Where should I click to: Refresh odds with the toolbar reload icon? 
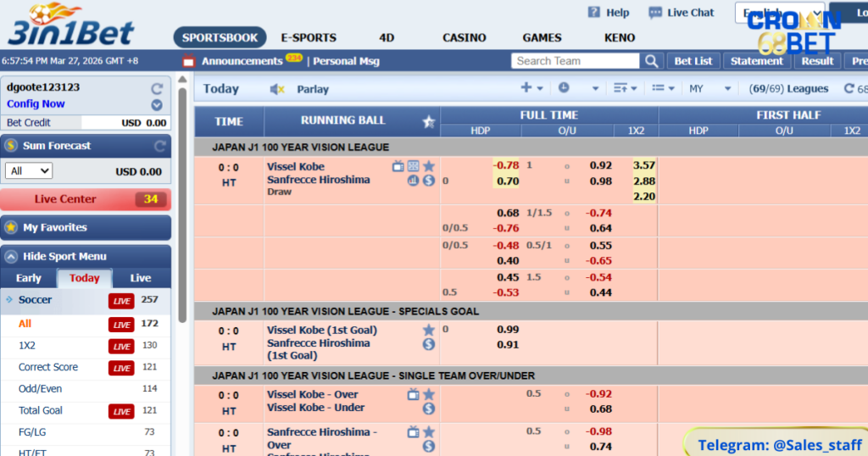click(849, 88)
